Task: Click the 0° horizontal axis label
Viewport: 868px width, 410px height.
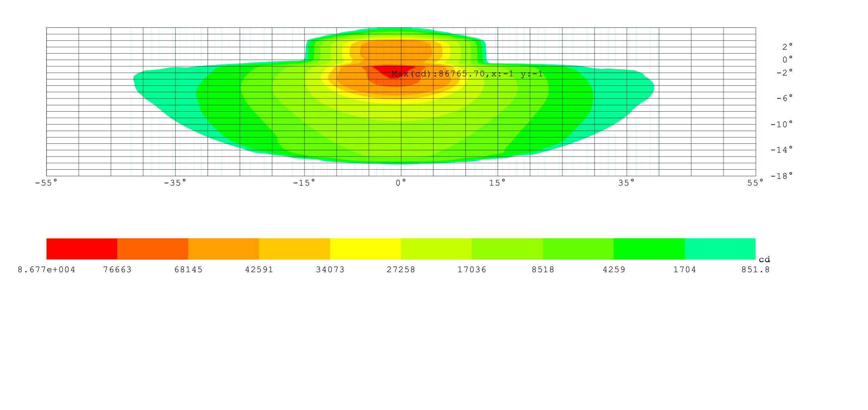Action: [401, 183]
